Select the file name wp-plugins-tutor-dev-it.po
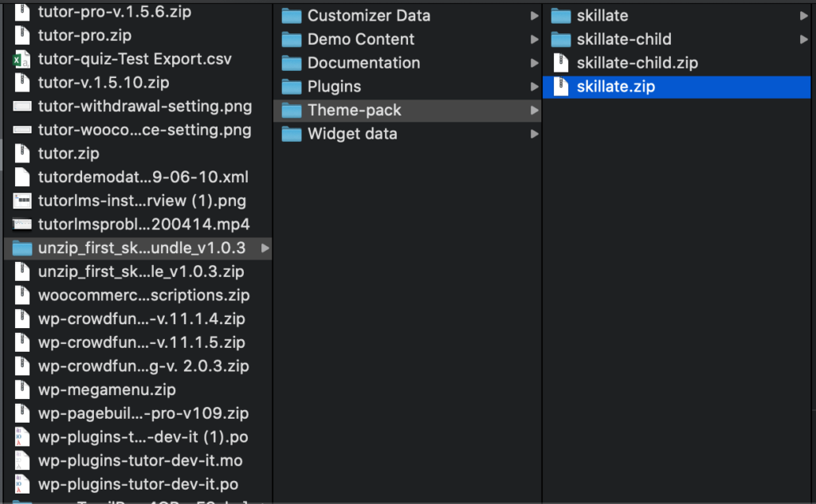 pos(139,484)
